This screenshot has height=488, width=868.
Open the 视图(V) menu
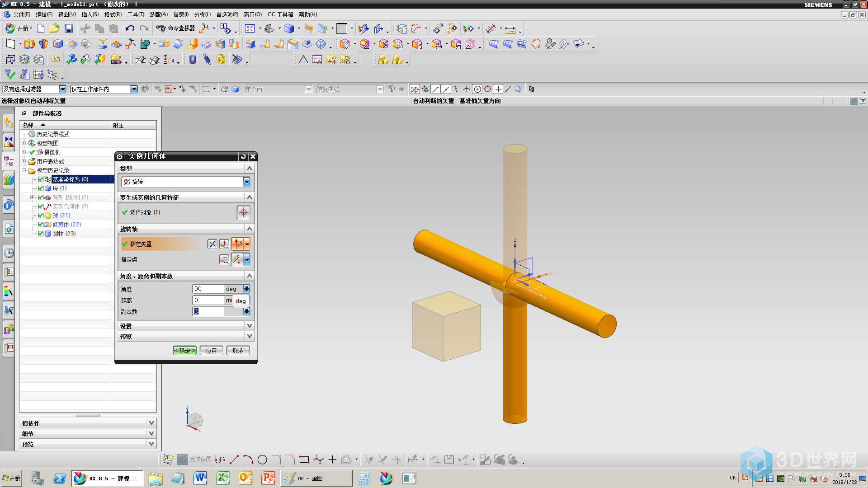[67, 14]
